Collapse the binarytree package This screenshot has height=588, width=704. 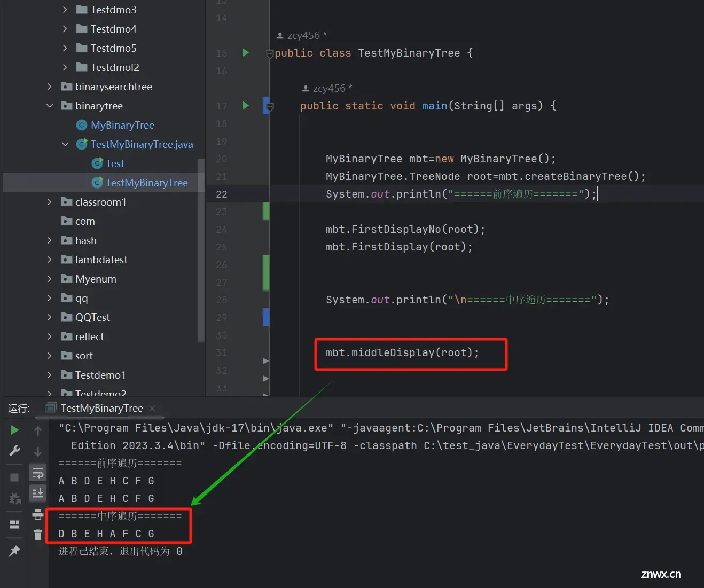click(50, 106)
